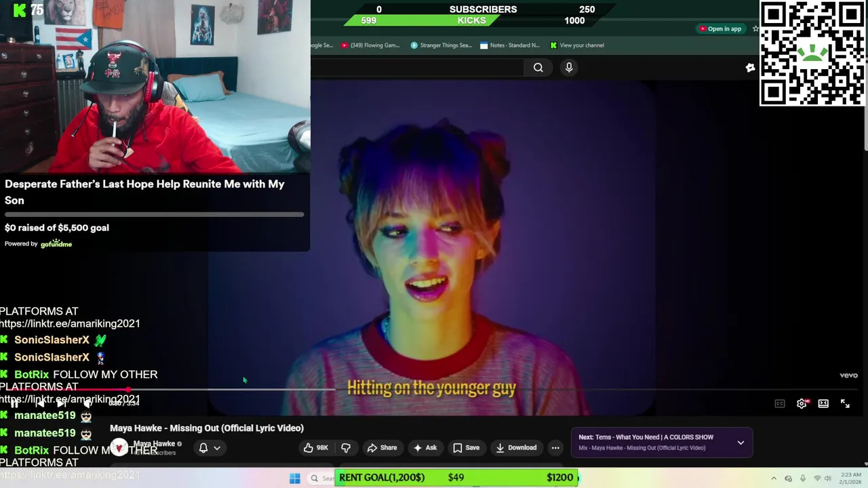The height and width of the screenshot is (488, 868).
Task: Click the RENT GOAL progress bar
Action: point(457,477)
